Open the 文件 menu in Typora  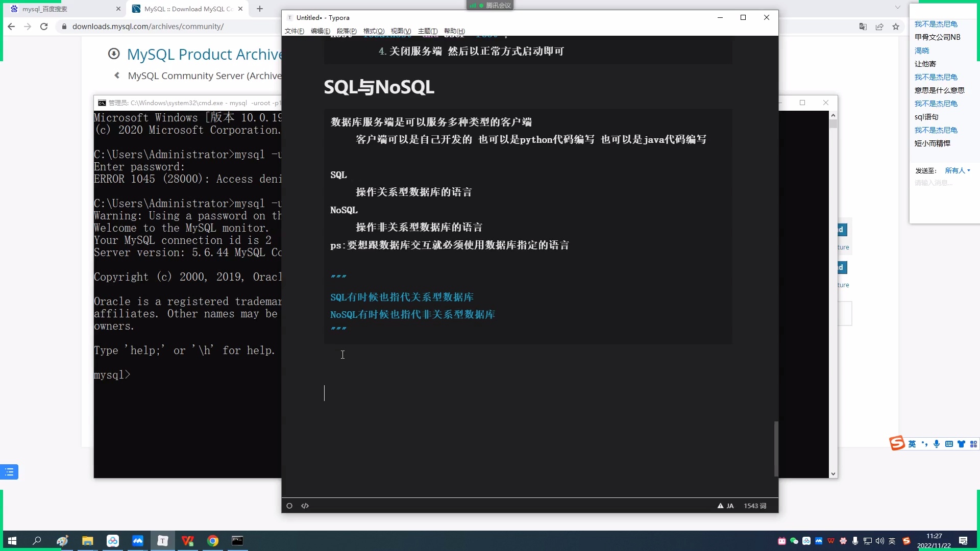click(294, 31)
